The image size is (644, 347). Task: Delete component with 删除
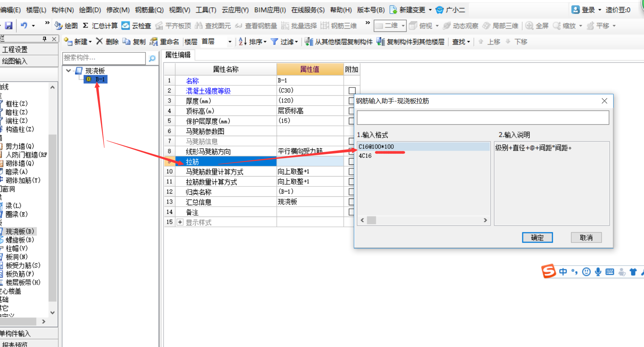point(108,41)
